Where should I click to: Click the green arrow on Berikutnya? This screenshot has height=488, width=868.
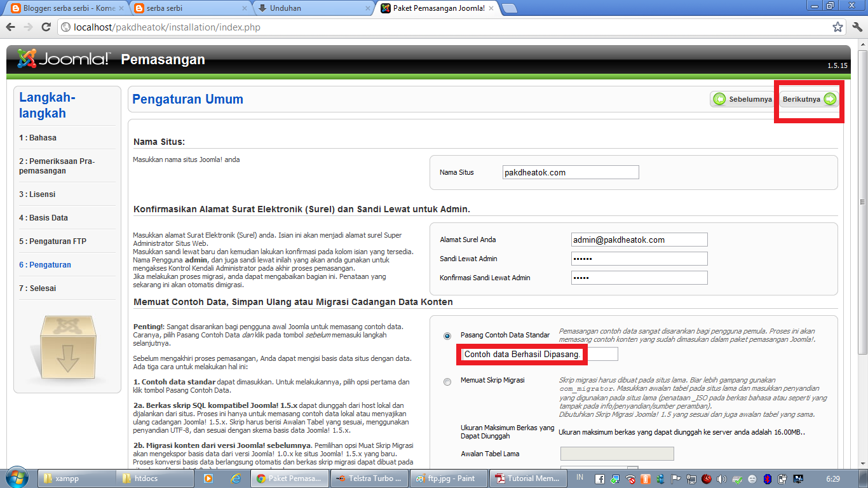click(830, 99)
